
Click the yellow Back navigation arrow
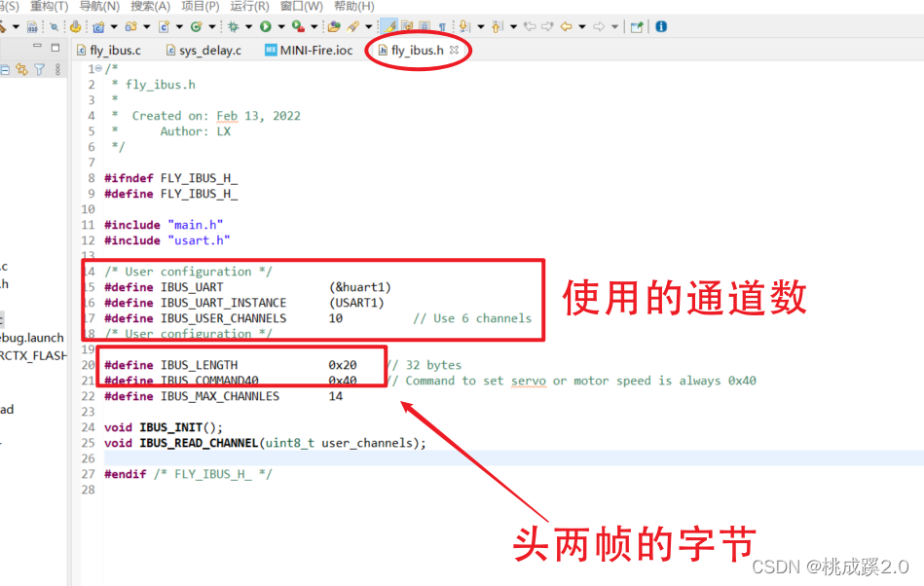pyautogui.click(x=567, y=26)
